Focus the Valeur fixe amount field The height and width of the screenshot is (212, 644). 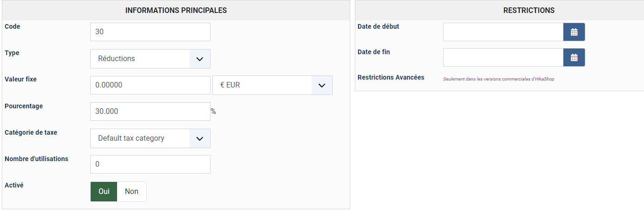coord(150,85)
